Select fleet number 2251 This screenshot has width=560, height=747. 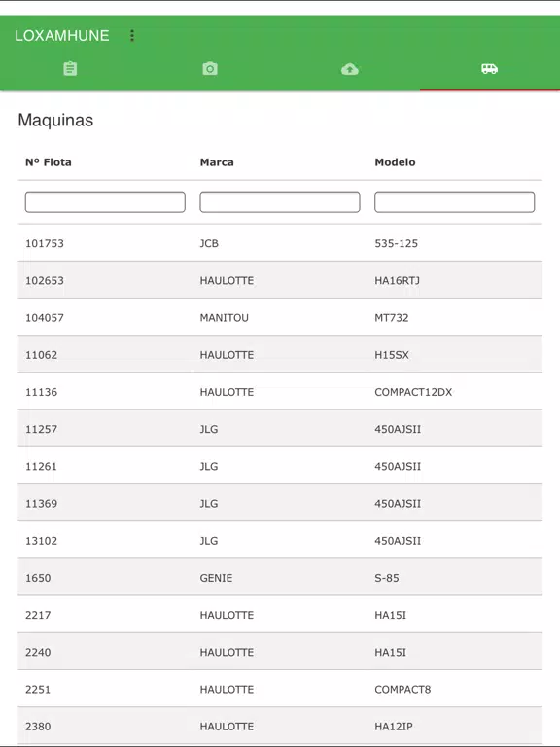(38, 690)
